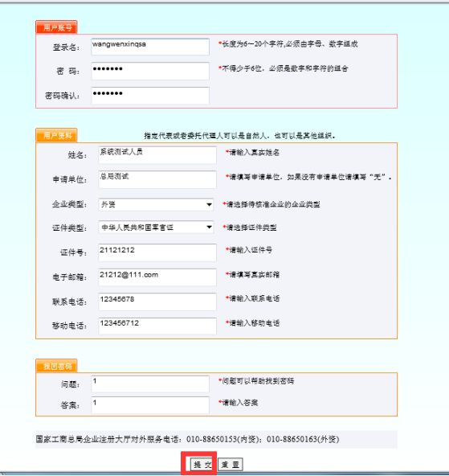Click the 移动电话 input field
Viewport: 449px width, 476px height.
pos(157,326)
